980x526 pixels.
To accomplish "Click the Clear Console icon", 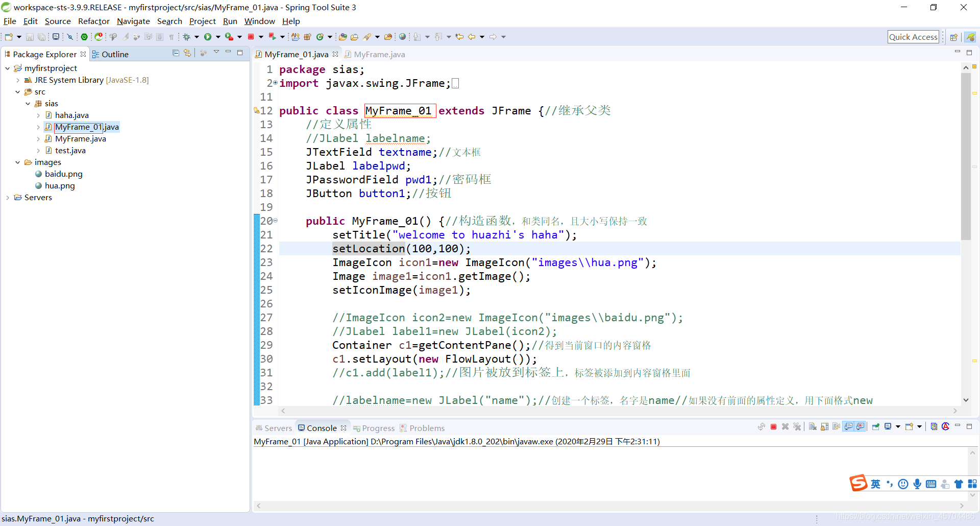I will click(813, 427).
